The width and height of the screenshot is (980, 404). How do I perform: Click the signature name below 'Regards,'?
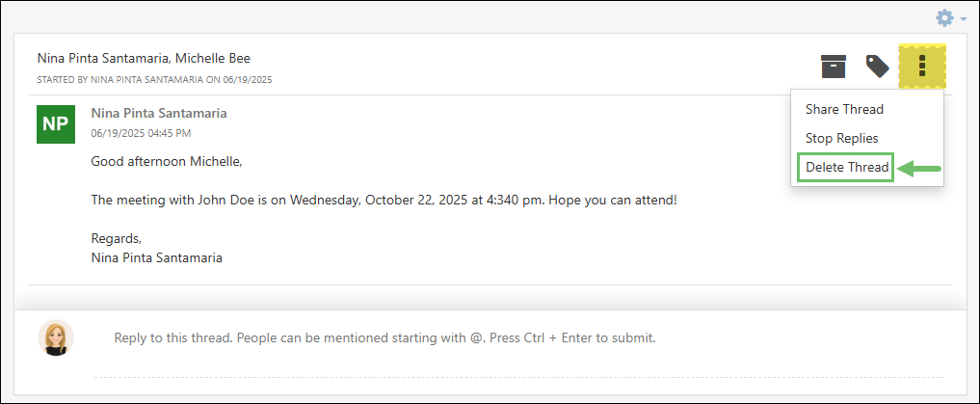point(156,257)
